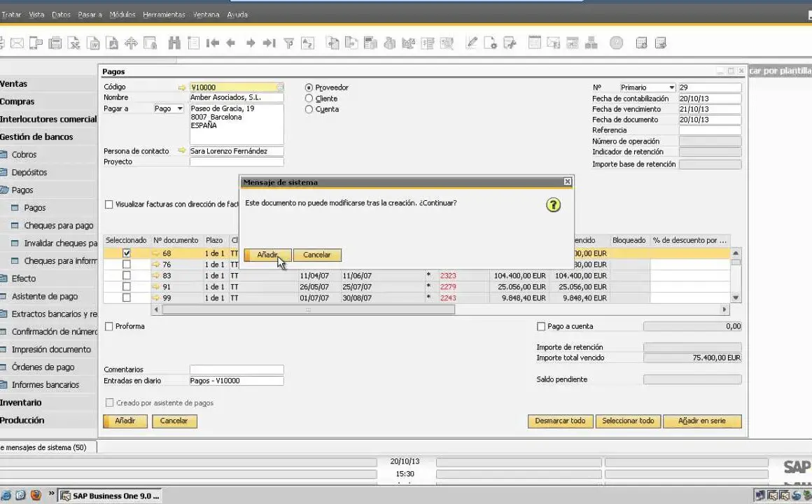Viewport: 812px width, 504px height.
Task: Click the invoice table horizontal scrollbar thumb
Action: point(309,310)
